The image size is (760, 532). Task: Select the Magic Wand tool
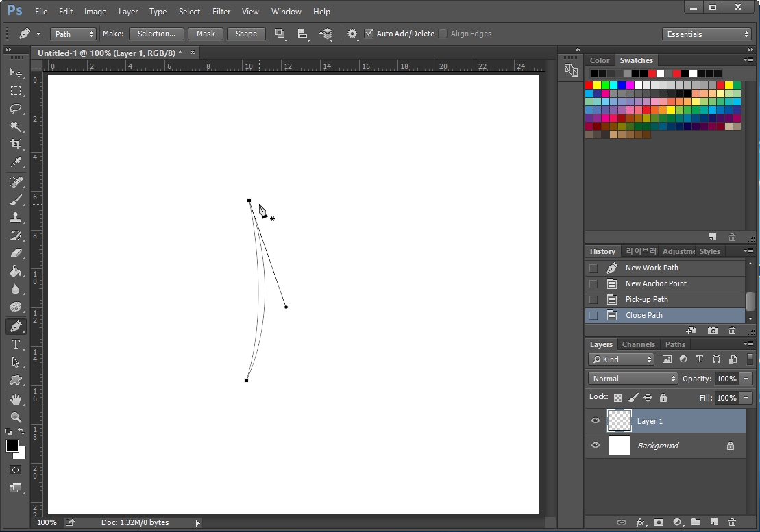tap(16, 127)
